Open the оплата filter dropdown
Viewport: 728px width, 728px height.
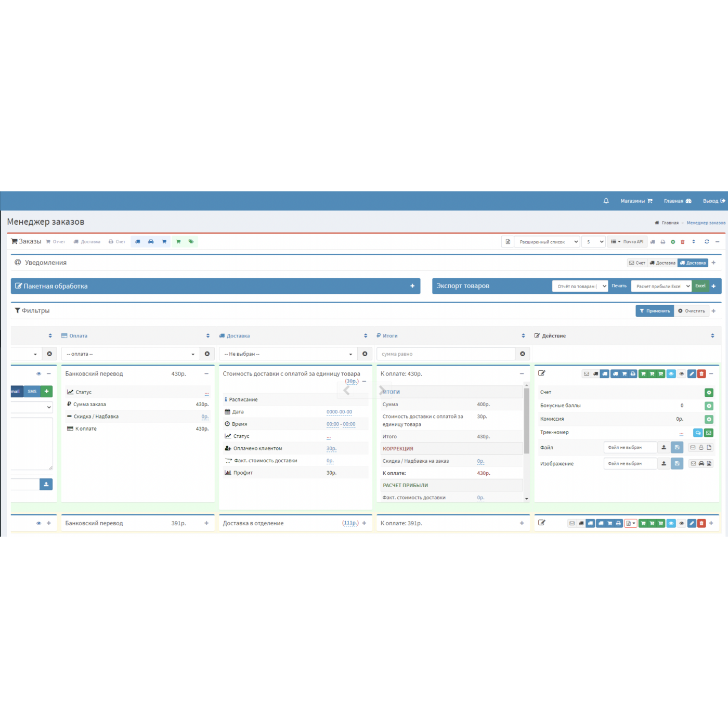131,354
